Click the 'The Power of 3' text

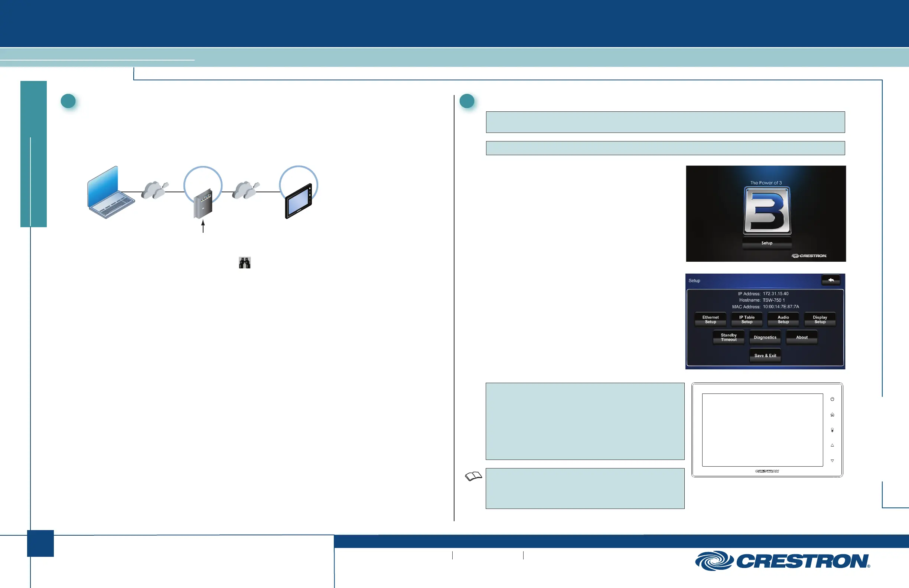(766, 183)
